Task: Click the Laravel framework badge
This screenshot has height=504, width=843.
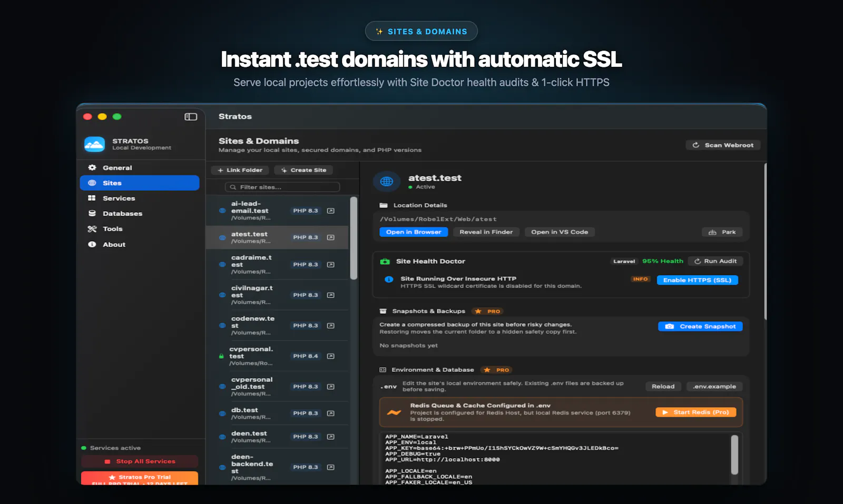Action: pos(624,261)
